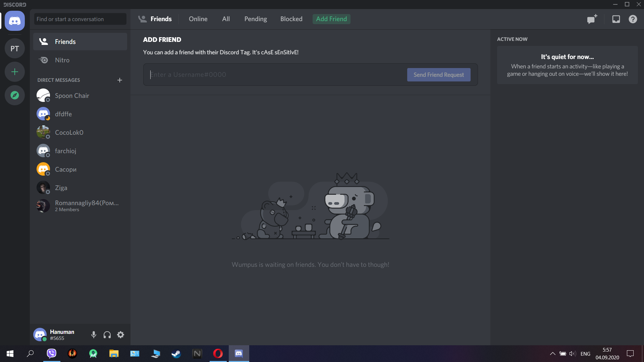Click dfdffe's avatar
The image size is (644, 362).
(x=43, y=114)
